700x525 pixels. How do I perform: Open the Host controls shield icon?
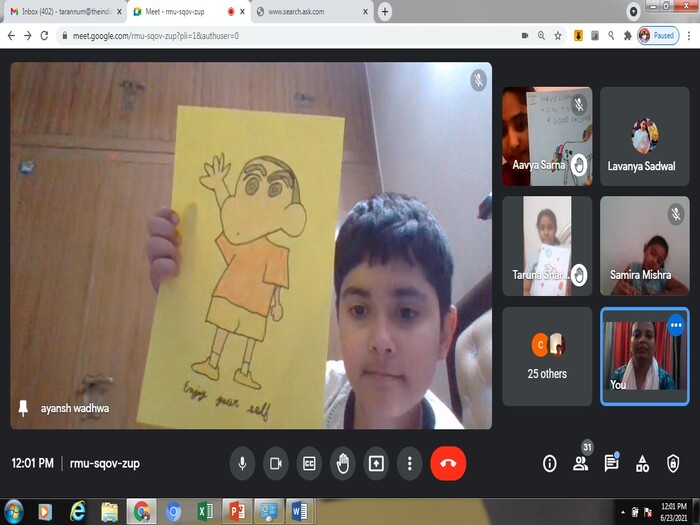(673, 463)
